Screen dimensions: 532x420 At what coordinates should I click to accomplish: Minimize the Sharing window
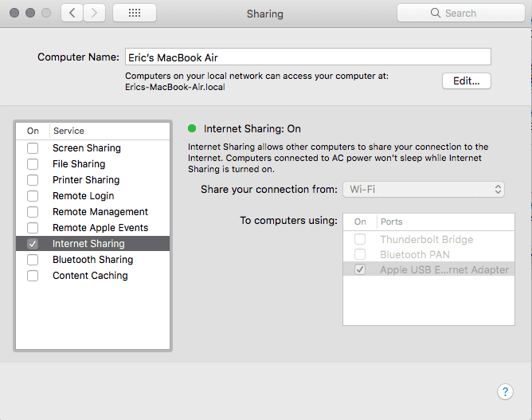30,13
